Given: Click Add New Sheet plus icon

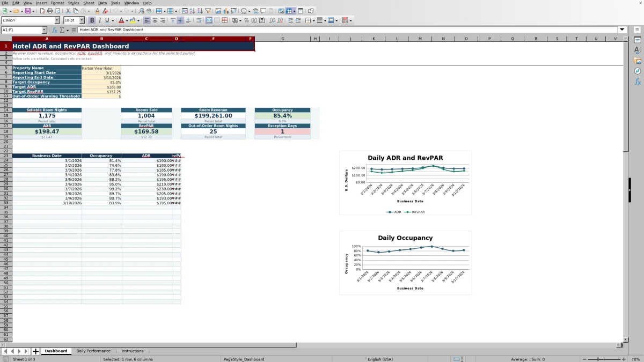Looking at the screenshot, I should 35,351.
